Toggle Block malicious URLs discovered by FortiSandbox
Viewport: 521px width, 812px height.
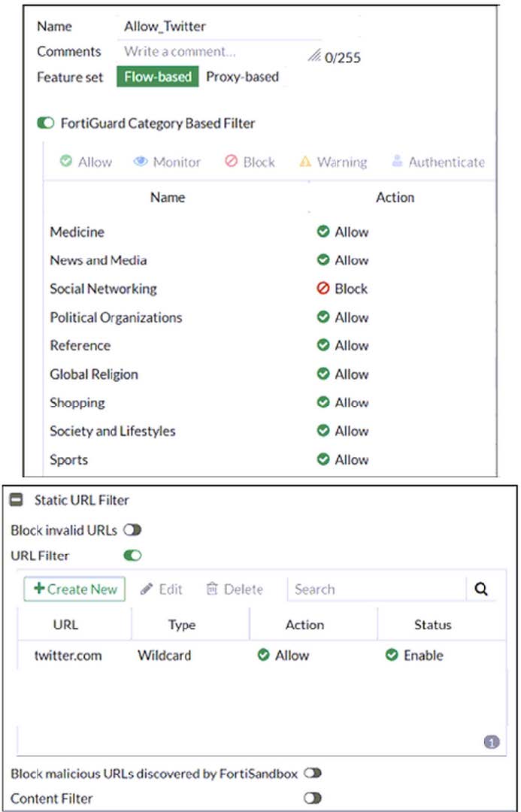(x=312, y=773)
